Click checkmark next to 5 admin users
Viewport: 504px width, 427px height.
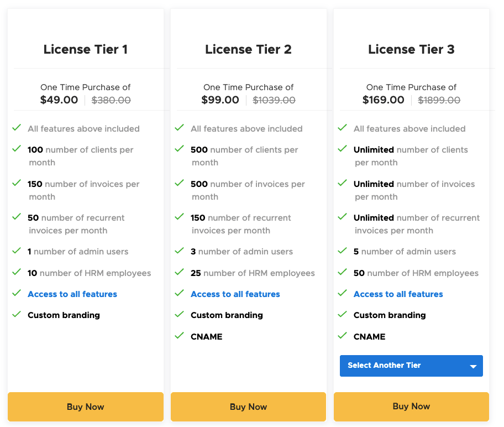point(342,251)
